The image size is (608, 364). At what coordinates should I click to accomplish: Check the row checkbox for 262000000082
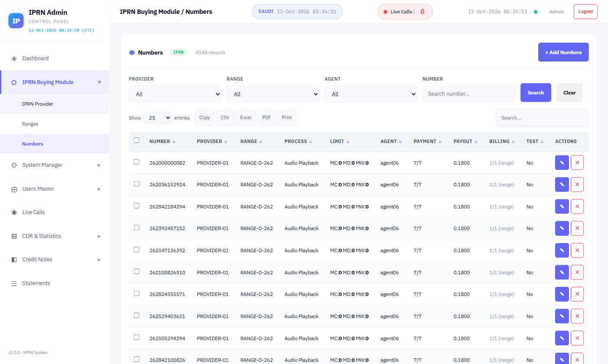click(137, 162)
